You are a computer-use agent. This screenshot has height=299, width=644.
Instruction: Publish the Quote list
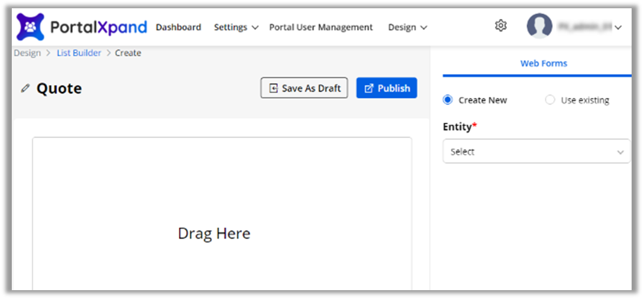pyautogui.click(x=387, y=88)
